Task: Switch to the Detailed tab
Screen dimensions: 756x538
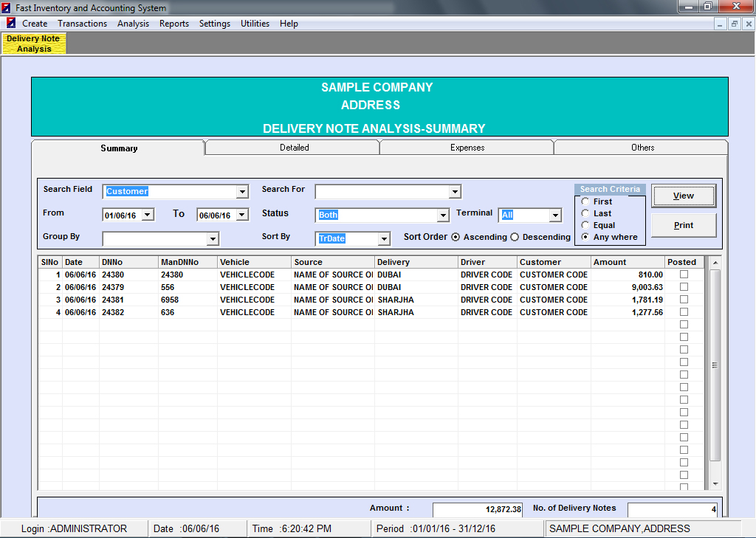Action: point(294,148)
